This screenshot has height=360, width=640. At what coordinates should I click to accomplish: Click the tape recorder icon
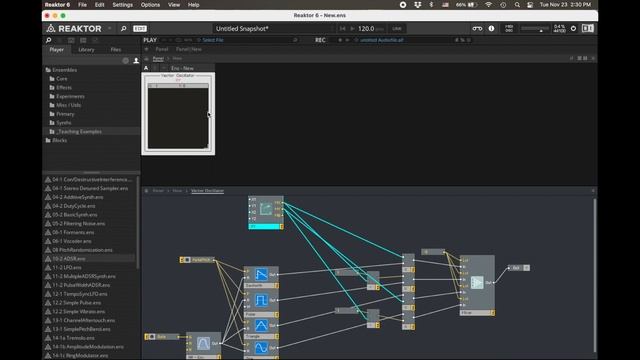click(477, 29)
